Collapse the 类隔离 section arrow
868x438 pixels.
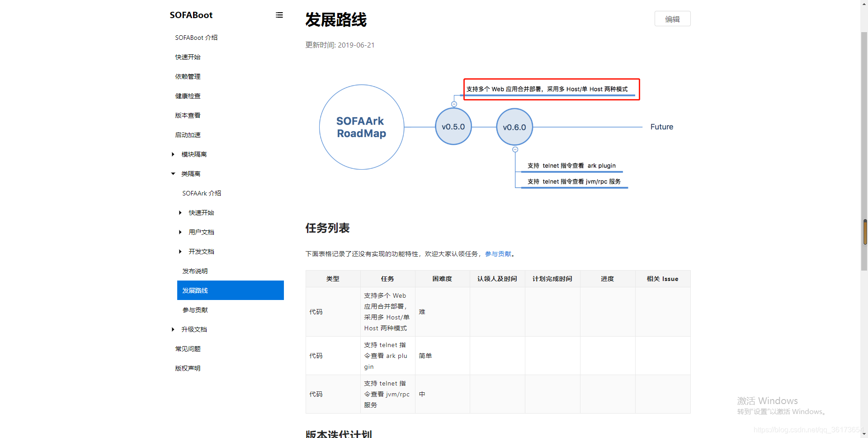173,174
